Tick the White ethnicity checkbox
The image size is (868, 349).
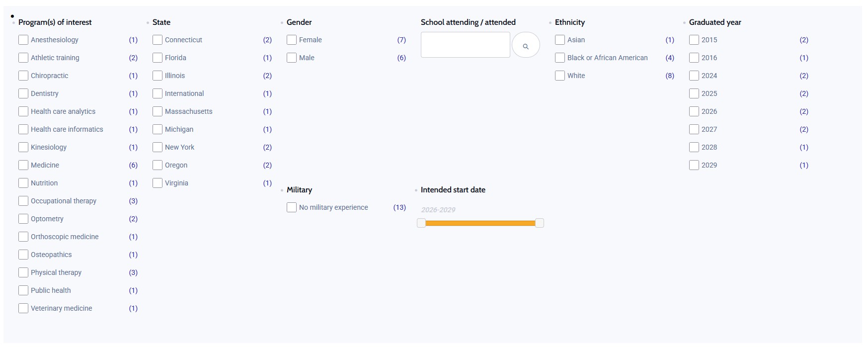(560, 76)
